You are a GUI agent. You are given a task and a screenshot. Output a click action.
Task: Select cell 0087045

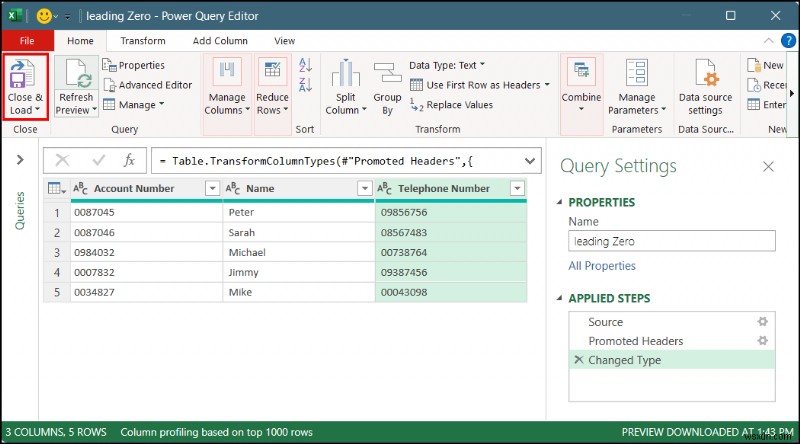[146, 212]
